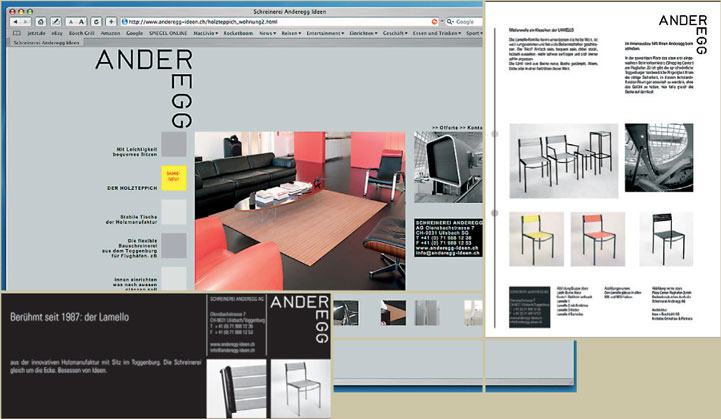The image size is (721, 419).
Task: Expand the Geschäft bookmark folder
Action: [395, 33]
